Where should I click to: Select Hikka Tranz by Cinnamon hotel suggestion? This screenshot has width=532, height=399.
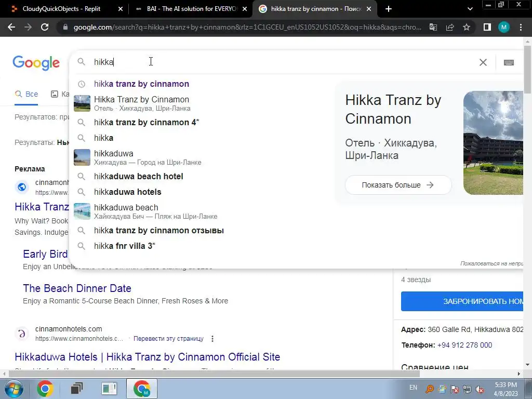[x=141, y=103]
